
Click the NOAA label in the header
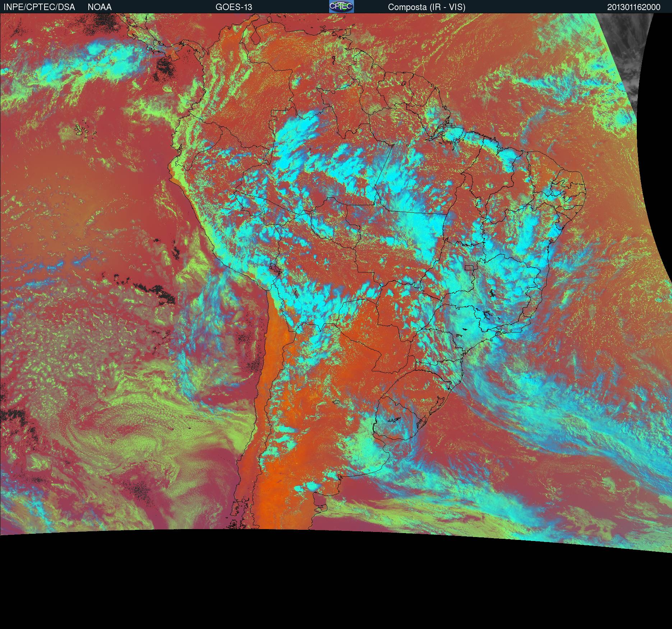[100, 7]
